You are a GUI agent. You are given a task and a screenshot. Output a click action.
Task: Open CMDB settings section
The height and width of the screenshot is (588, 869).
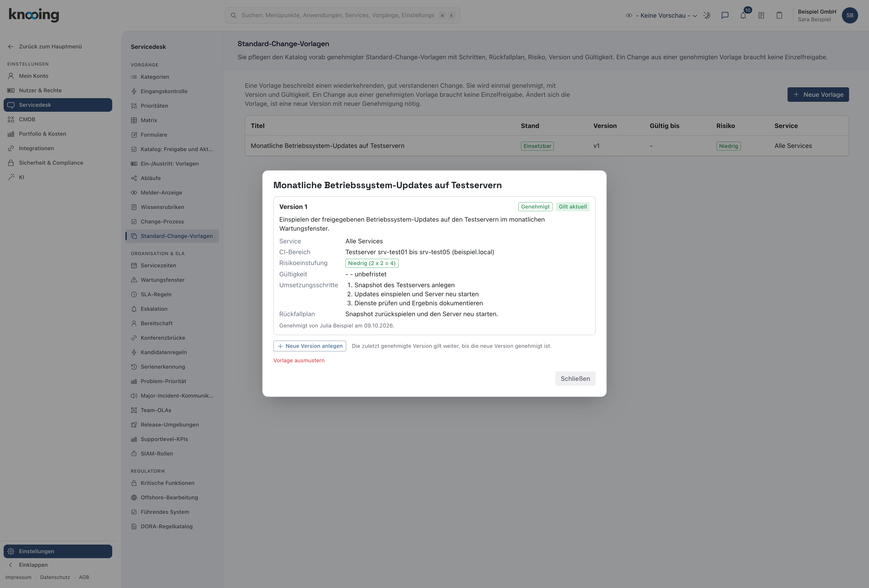pyautogui.click(x=58, y=119)
